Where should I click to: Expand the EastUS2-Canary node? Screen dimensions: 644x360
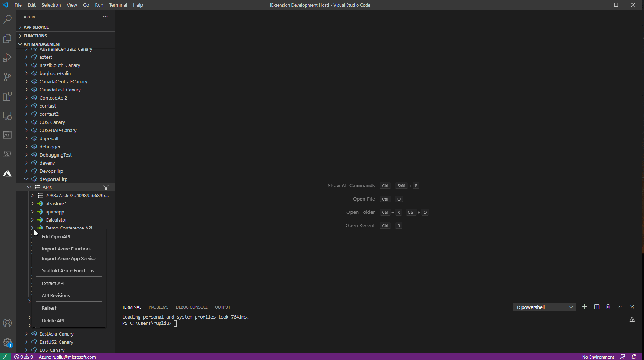pyautogui.click(x=26, y=342)
